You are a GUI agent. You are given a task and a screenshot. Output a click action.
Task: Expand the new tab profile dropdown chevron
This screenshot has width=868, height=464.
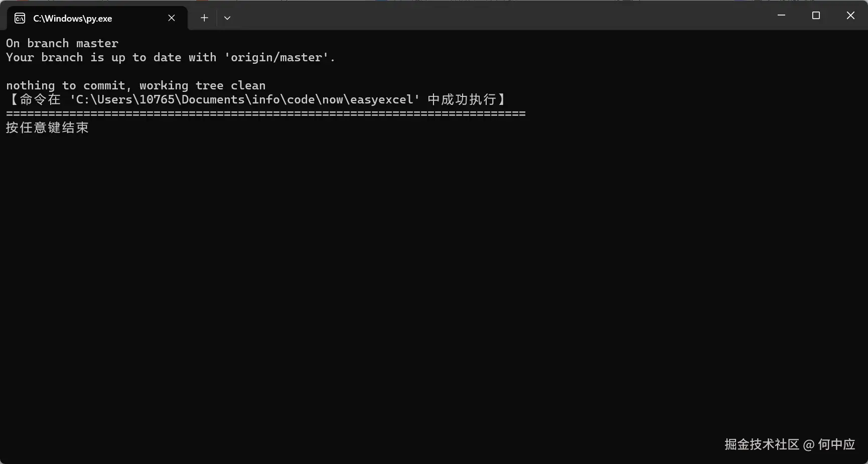227,18
